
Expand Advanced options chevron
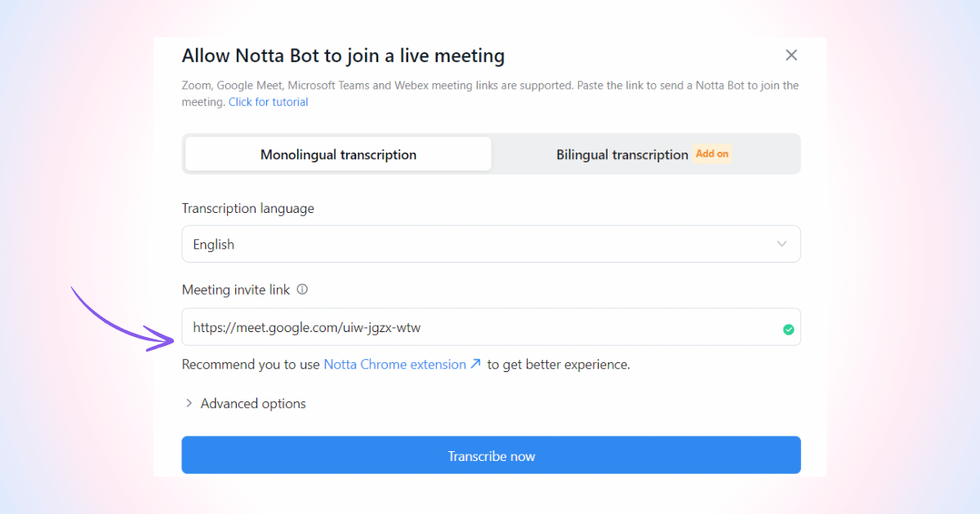point(189,403)
